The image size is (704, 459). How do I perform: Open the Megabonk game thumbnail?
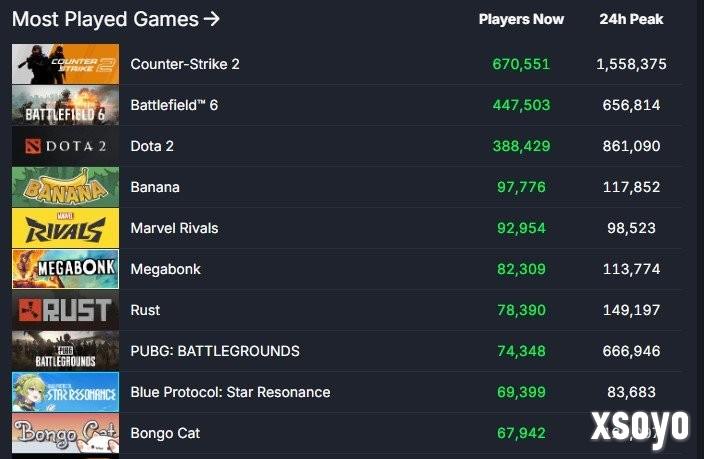point(65,269)
